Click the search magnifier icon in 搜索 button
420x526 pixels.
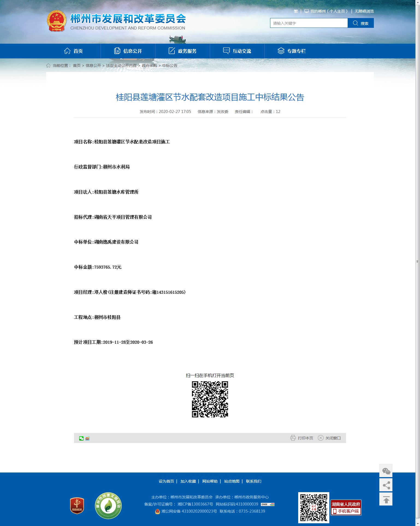[356, 23]
